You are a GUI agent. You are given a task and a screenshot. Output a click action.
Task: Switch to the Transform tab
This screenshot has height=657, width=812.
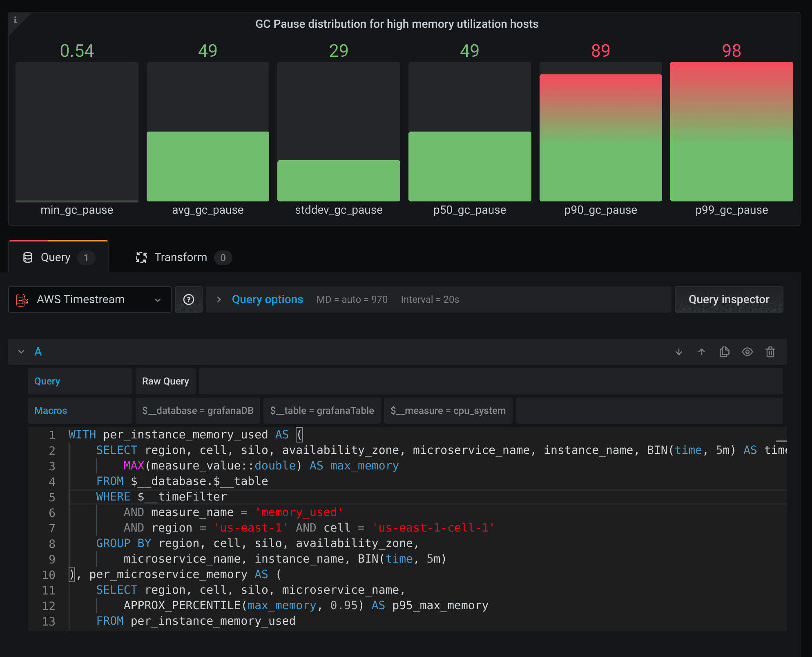click(x=181, y=257)
